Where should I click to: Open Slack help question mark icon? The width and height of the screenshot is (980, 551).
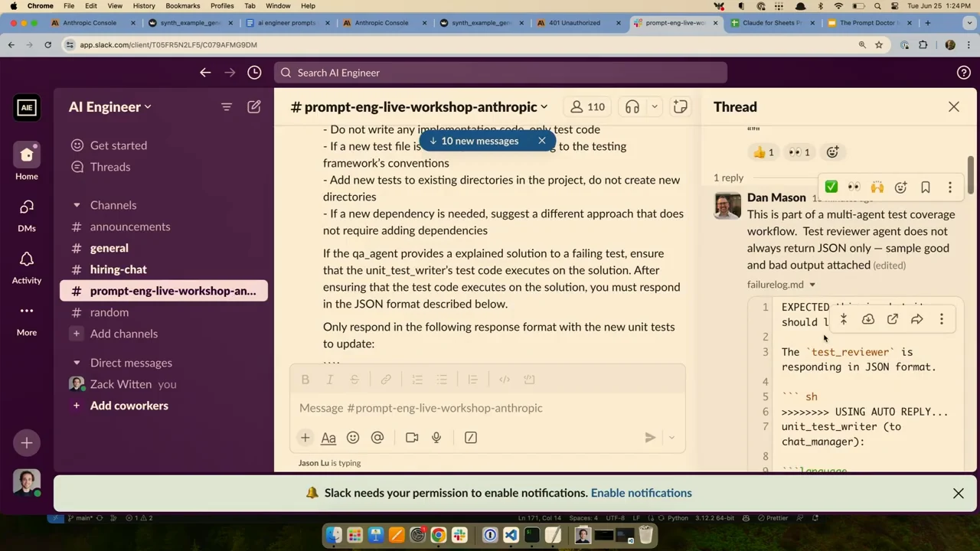[964, 73]
